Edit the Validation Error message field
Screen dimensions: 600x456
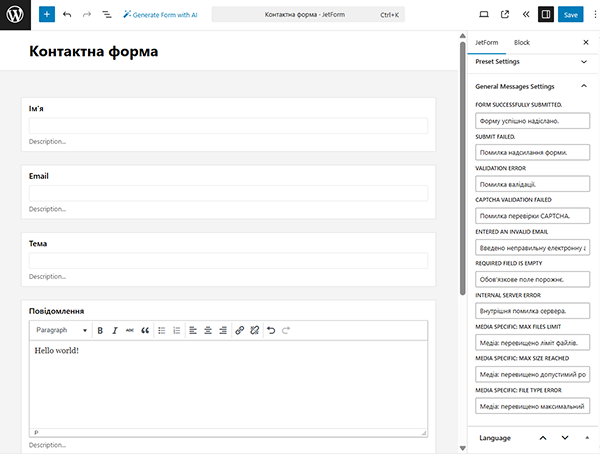532,184
